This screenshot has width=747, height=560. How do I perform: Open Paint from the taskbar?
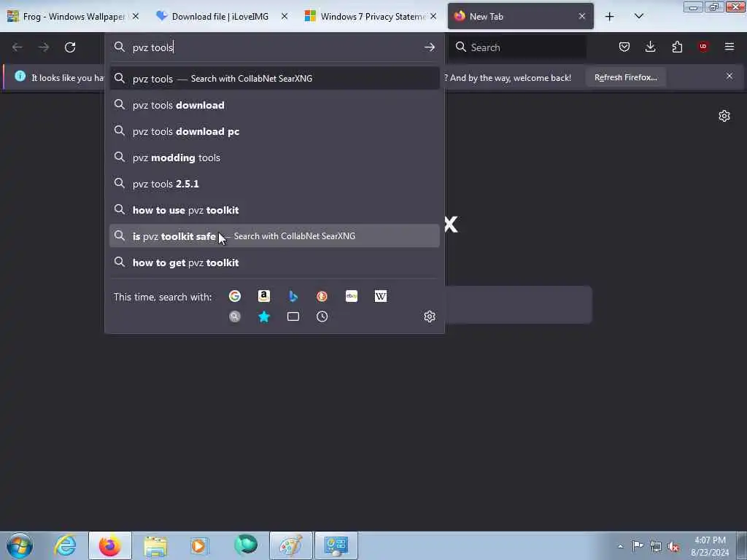click(x=290, y=545)
